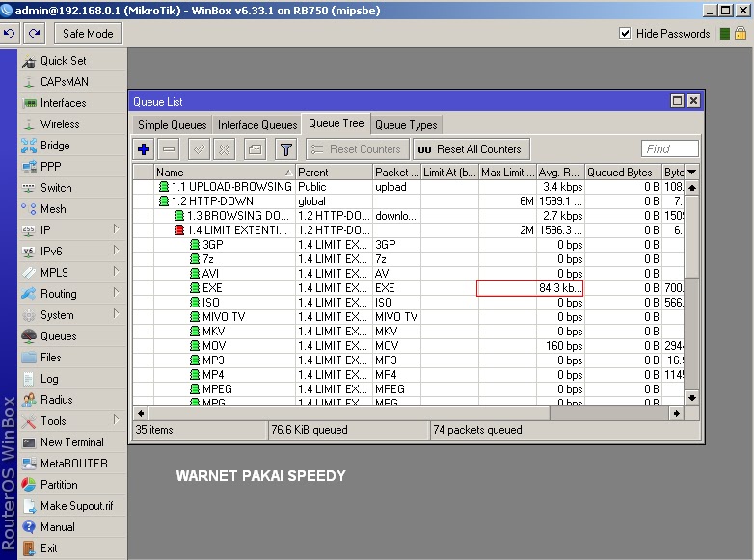
Task: Click the minus Remove button
Action: [x=169, y=149]
